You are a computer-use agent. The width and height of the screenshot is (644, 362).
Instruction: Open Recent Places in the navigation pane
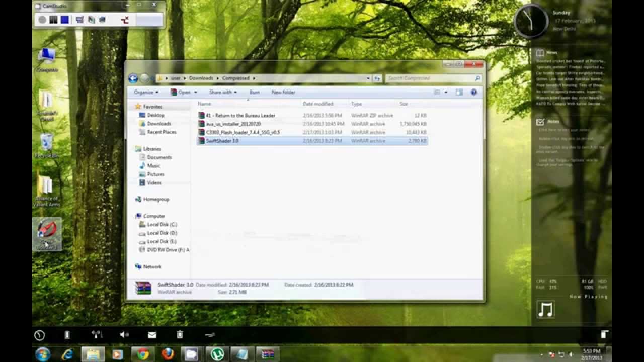click(x=162, y=132)
